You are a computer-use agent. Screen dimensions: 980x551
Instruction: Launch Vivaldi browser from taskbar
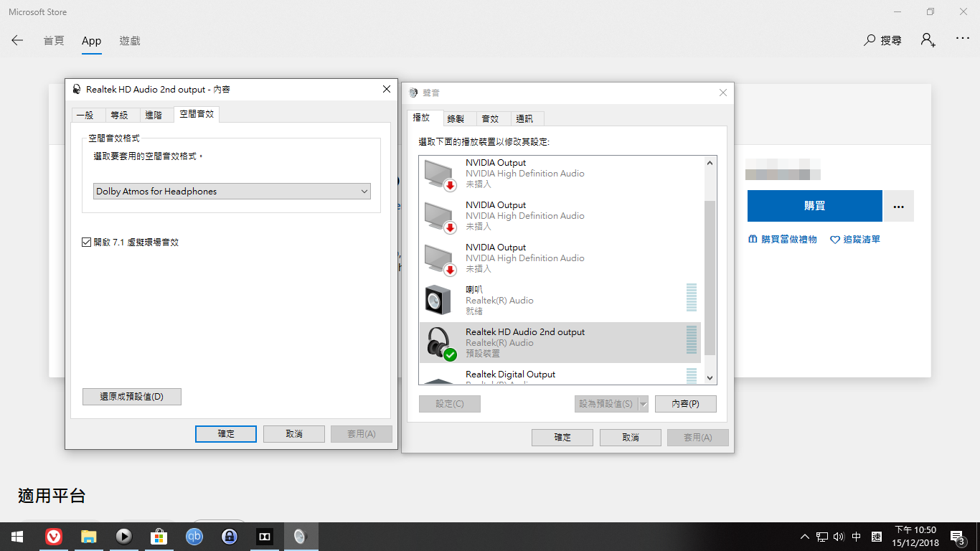[x=53, y=537]
